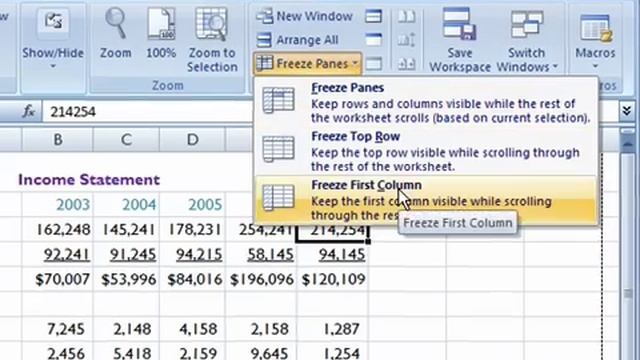Choose Freeze First Column option
640x360 pixels.
(x=426, y=200)
